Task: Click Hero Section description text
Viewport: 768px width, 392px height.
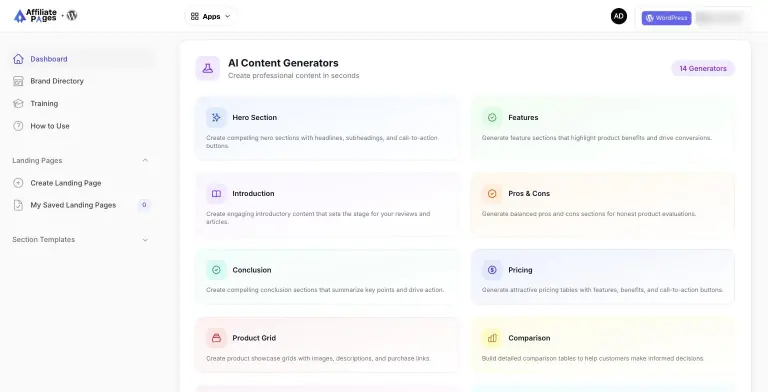Action: coord(322,142)
